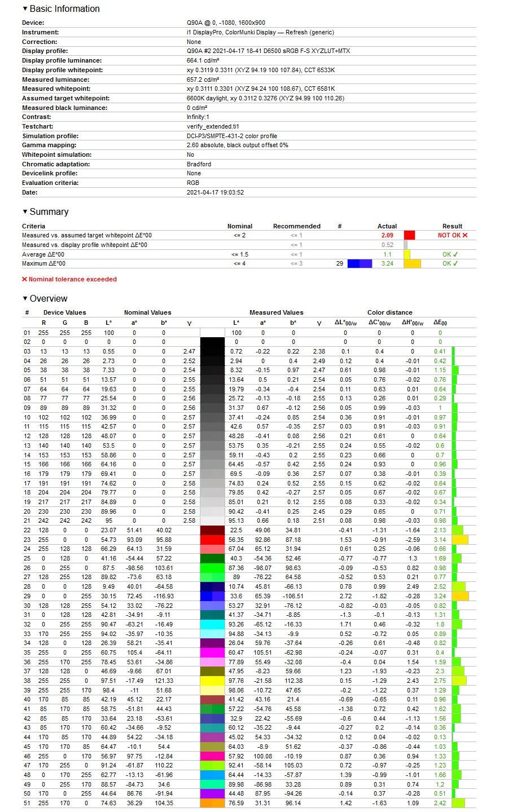Viewport: 508px width, 812px height.
Task: Click the green swatch in row 26
Action: pyautogui.click(x=212, y=568)
